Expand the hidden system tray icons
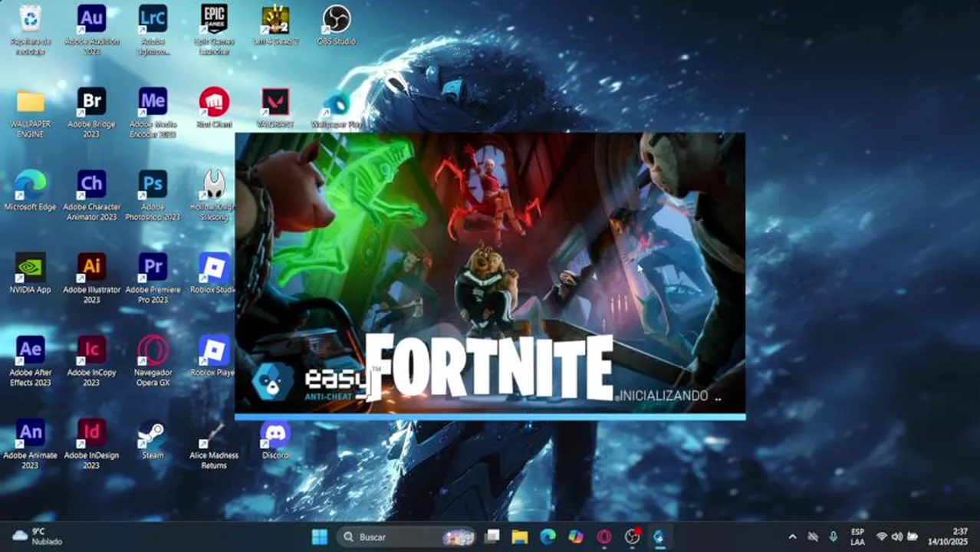Viewport: 980px width, 552px height. tap(793, 537)
